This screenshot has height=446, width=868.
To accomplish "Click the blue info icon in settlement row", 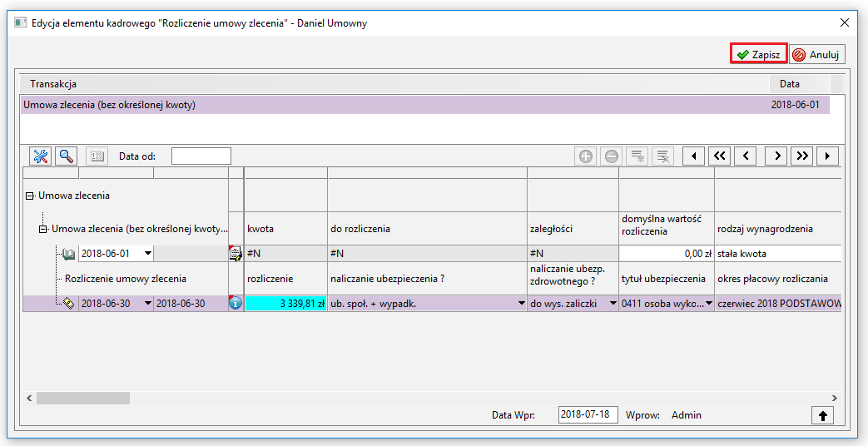I will (236, 303).
